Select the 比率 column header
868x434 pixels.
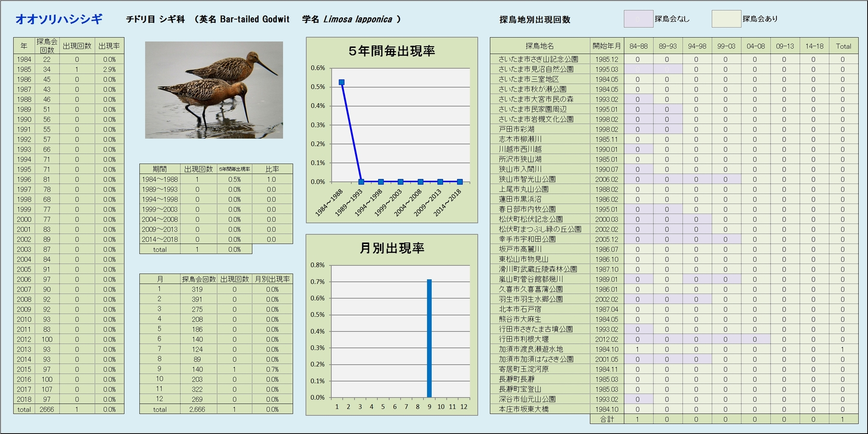point(272,169)
